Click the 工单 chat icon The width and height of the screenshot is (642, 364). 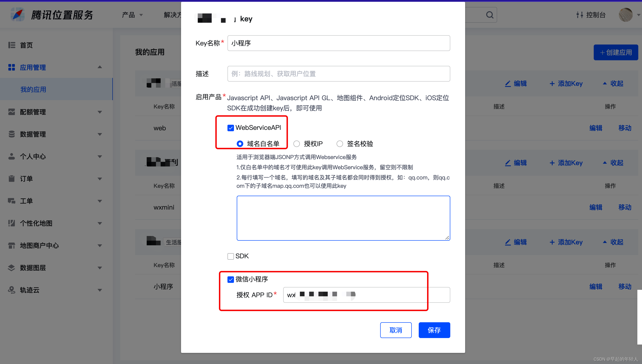coord(12,201)
